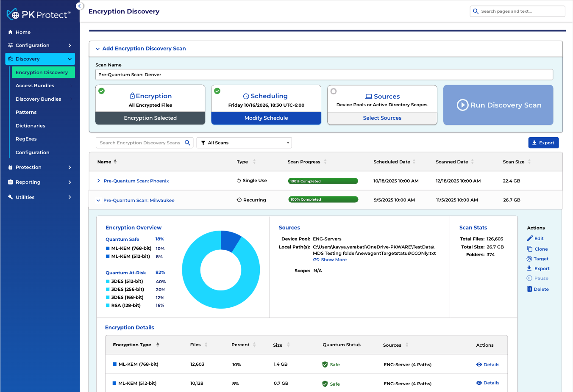Screen dimensions: 573x392
Task: Click the Select Sources button
Action: point(382,118)
